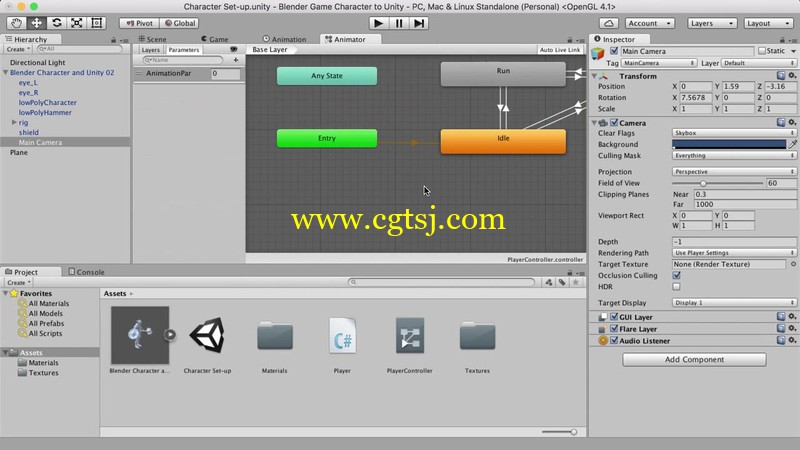Collapse the Transform component
This screenshot has width=800, height=450.
(594, 76)
